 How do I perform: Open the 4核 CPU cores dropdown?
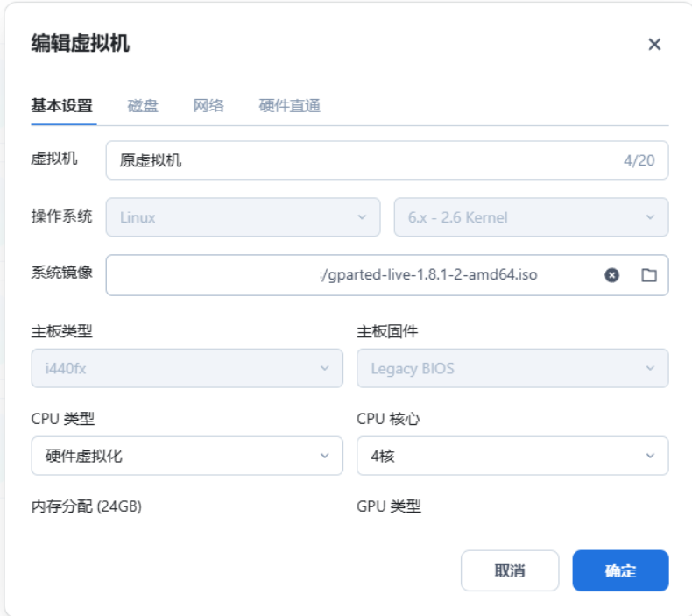(x=512, y=456)
